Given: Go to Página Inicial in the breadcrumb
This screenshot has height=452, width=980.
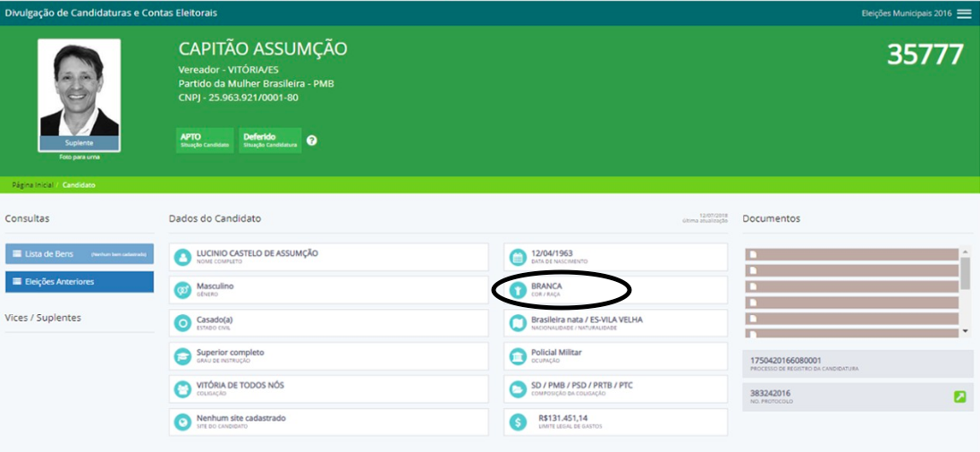Looking at the screenshot, I should click(x=32, y=185).
